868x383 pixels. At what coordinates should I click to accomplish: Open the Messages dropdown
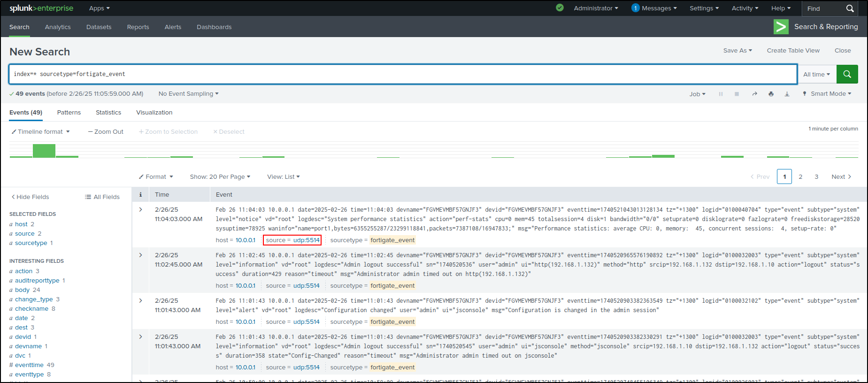[x=654, y=8]
